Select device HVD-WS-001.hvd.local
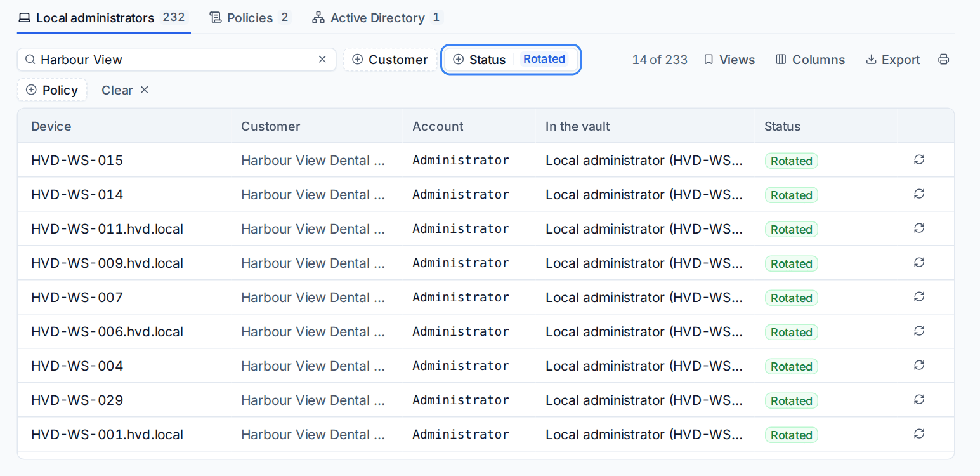The width and height of the screenshot is (980, 476). [x=107, y=435]
